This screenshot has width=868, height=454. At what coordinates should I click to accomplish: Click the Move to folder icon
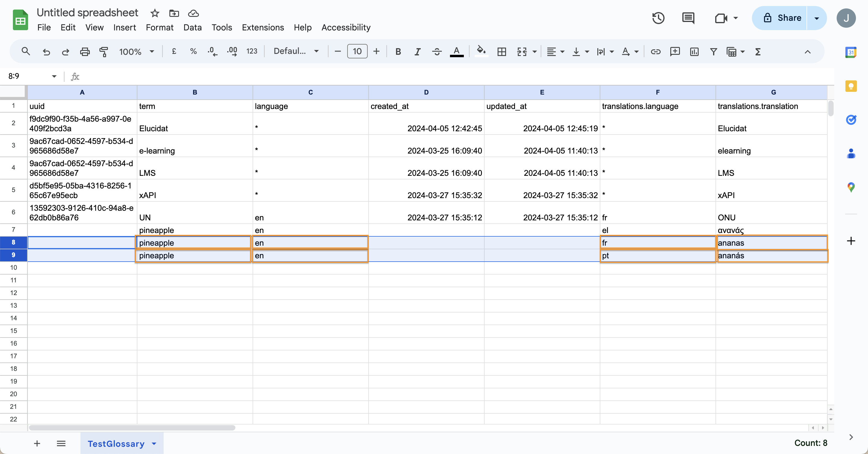[x=174, y=13]
